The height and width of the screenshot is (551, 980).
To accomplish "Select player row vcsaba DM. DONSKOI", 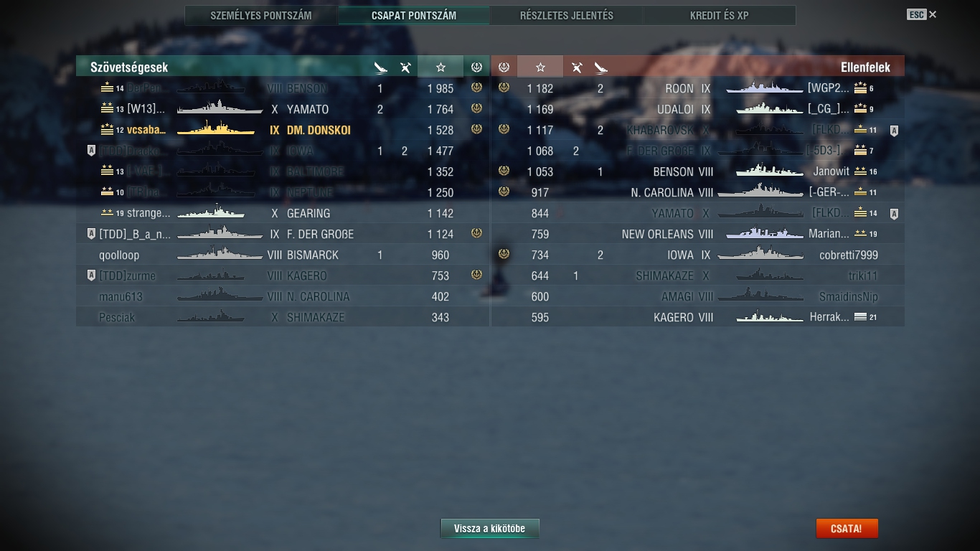I will (x=283, y=130).
